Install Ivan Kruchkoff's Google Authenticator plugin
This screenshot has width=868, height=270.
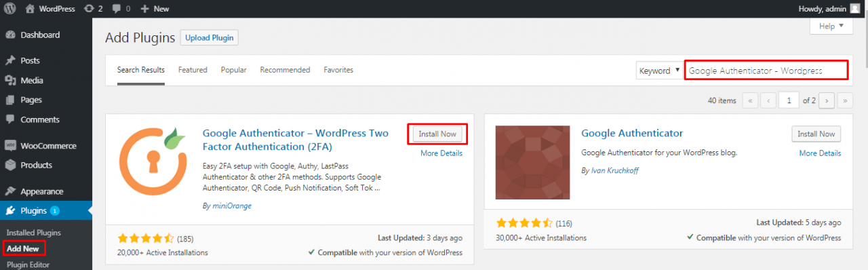coord(816,134)
